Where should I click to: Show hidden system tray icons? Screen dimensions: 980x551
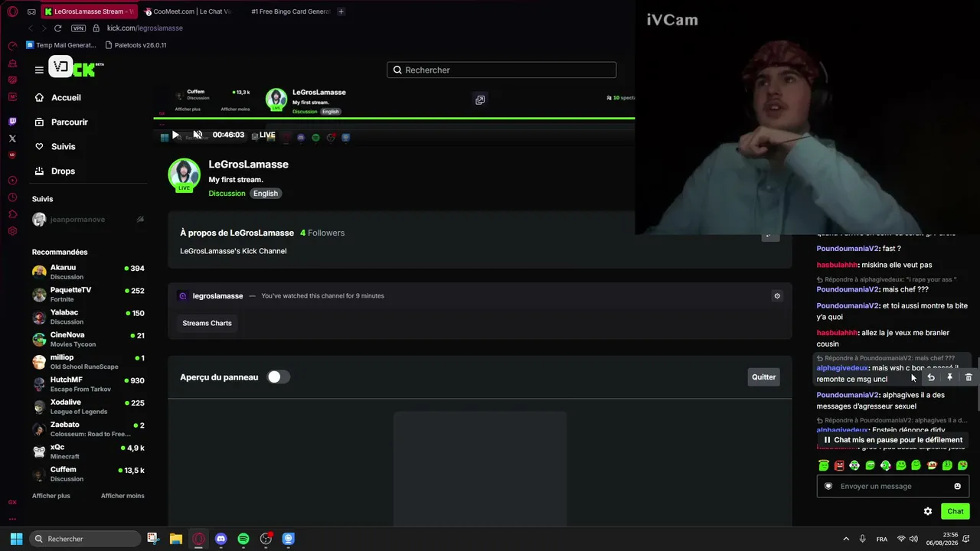(x=846, y=539)
